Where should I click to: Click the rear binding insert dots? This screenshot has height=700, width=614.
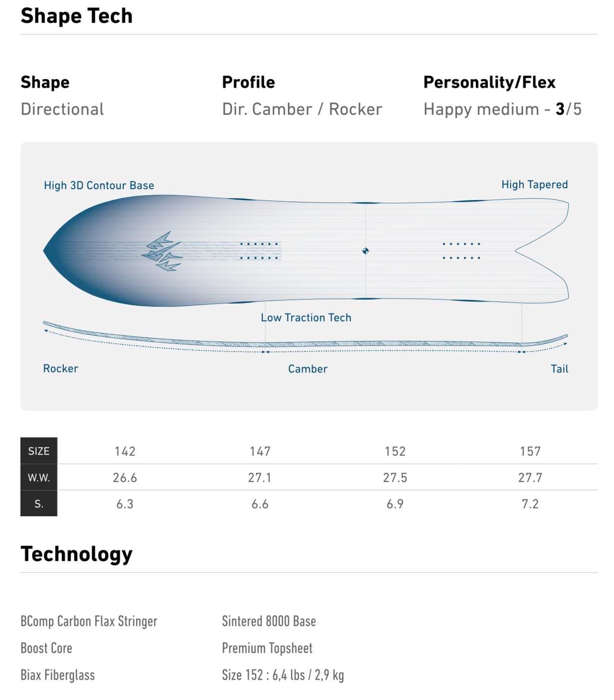tap(461, 251)
